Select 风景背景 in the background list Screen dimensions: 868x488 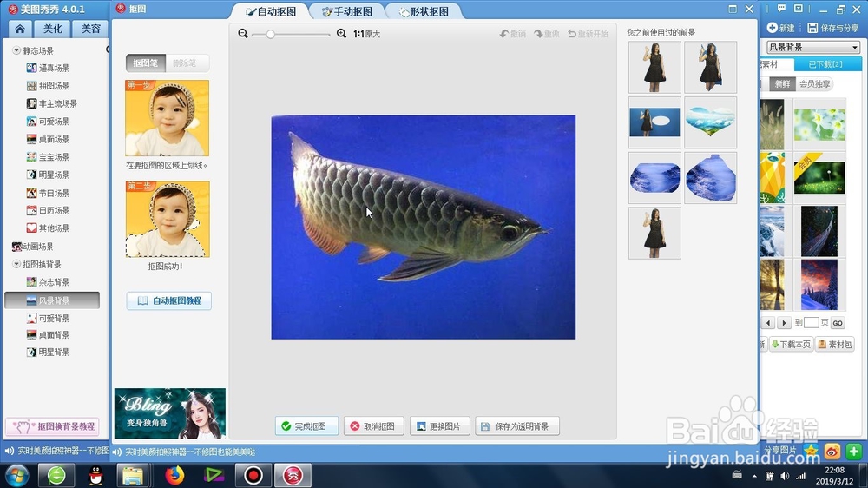tap(52, 300)
